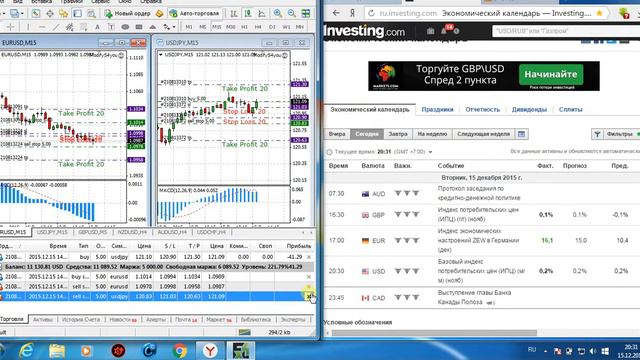
Task: Close usdjpy buy order with X
Action: click(309, 257)
